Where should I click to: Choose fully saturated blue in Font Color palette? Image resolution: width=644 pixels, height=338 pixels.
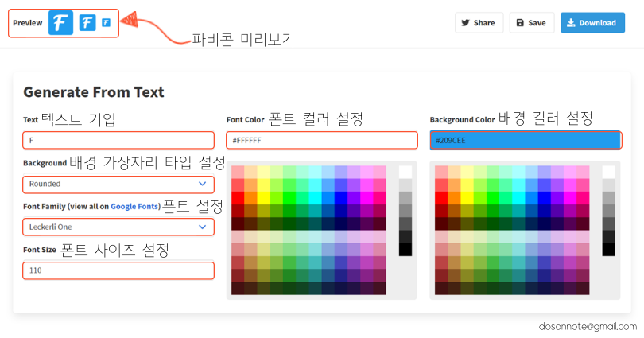[341, 198]
